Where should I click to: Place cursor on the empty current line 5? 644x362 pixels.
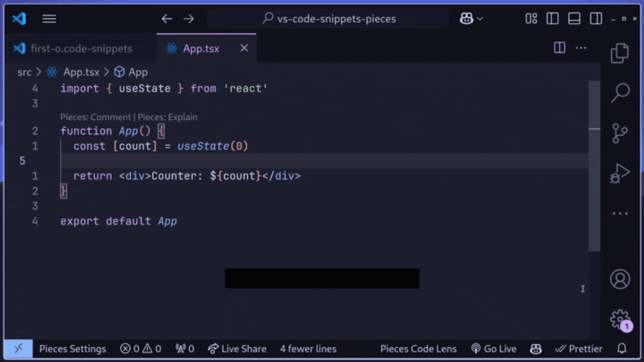coord(324,161)
